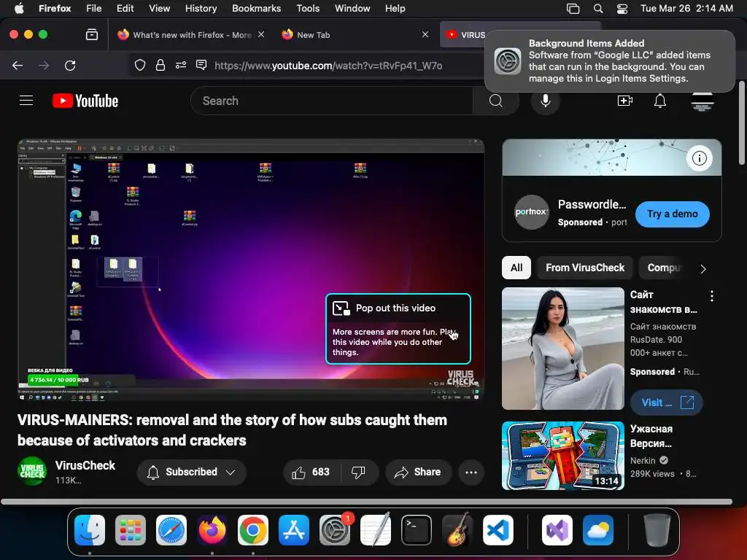Screen dimensions: 747x560
Task: Open the Tools menu
Action: (308, 9)
